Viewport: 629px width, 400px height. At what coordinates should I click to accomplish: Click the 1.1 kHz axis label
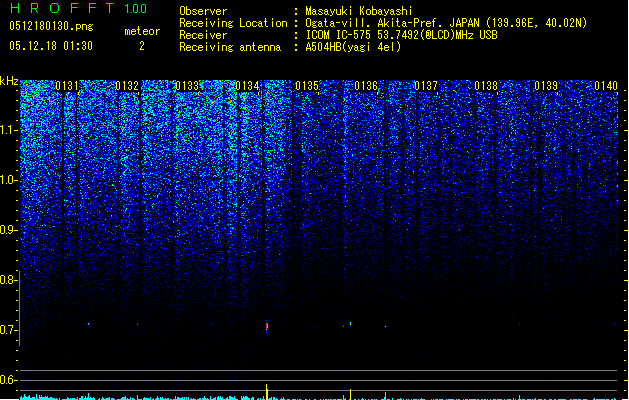pyautogui.click(x=8, y=130)
